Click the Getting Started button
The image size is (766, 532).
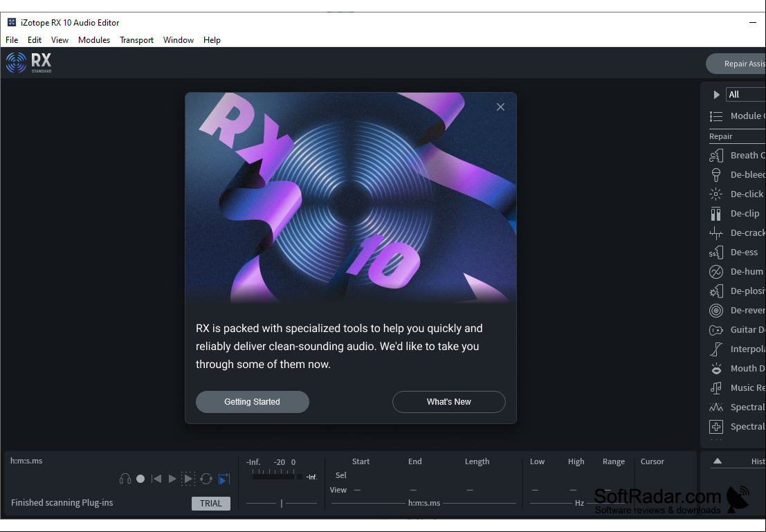[252, 401]
